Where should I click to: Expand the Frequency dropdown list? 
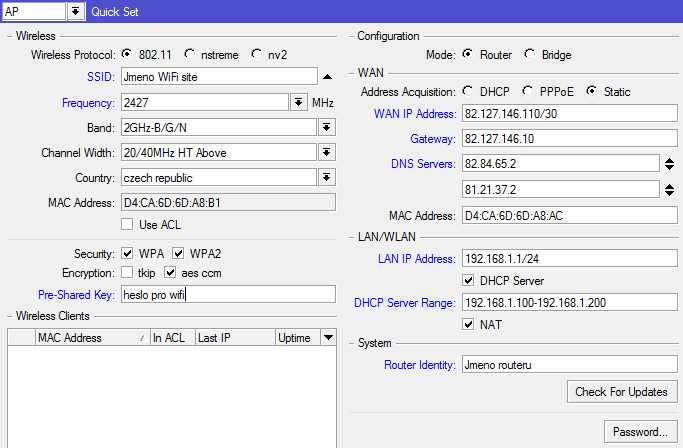(x=298, y=102)
